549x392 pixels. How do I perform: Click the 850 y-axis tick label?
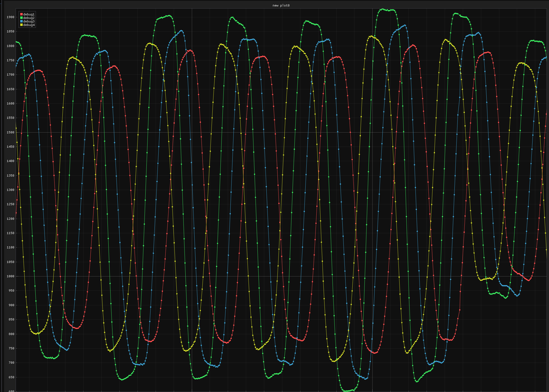pyautogui.click(x=11, y=319)
